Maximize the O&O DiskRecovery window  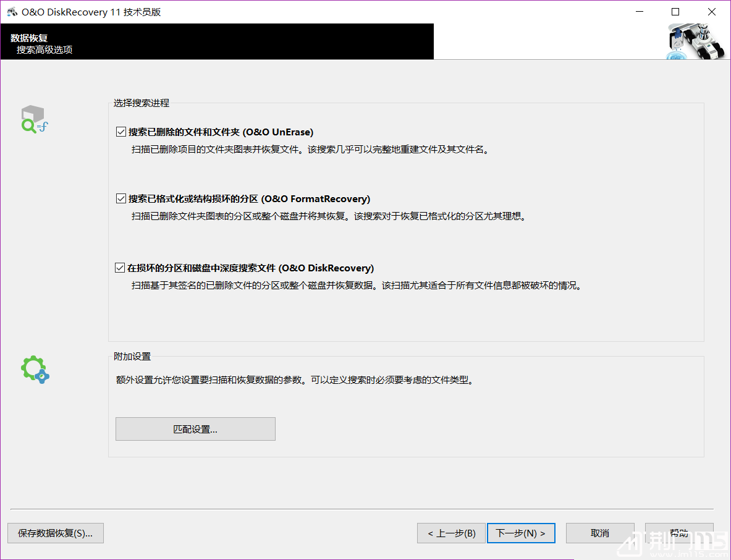pos(675,12)
